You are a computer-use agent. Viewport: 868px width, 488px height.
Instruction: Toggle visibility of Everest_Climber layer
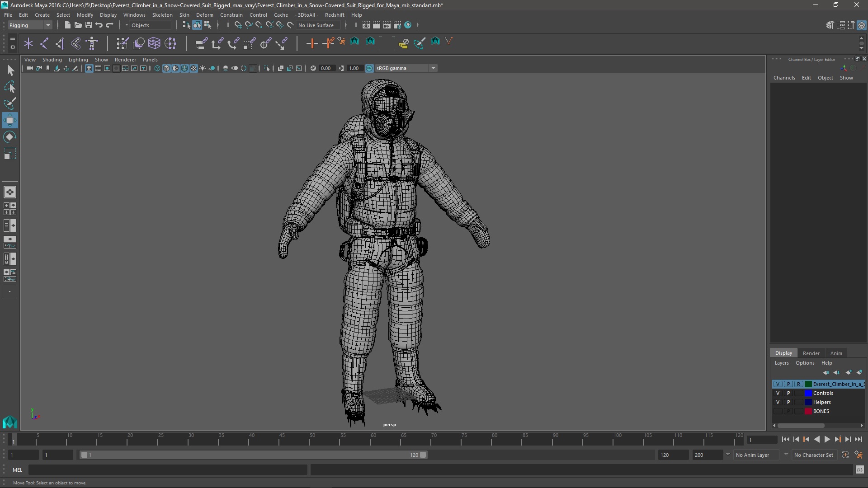pos(778,384)
